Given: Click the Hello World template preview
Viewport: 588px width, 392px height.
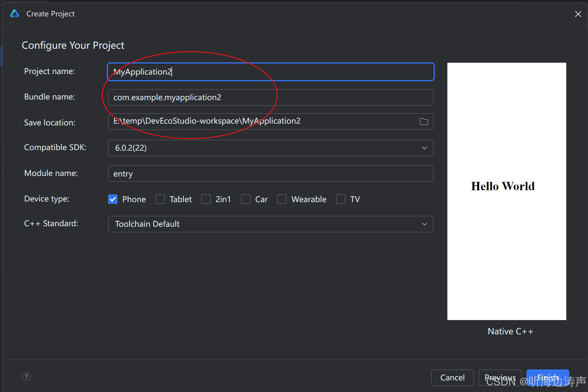Looking at the screenshot, I should click(506, 191).
